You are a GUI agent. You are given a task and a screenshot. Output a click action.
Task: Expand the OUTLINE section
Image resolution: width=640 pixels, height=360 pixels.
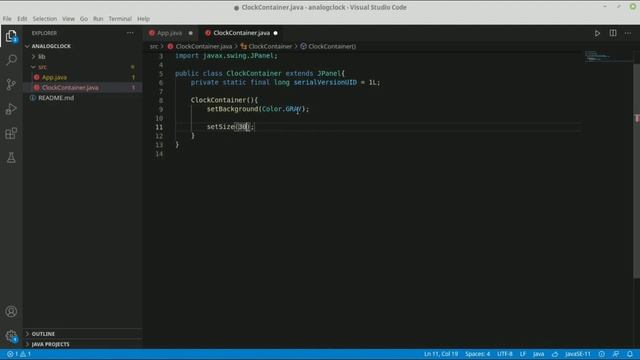point(43,334)
